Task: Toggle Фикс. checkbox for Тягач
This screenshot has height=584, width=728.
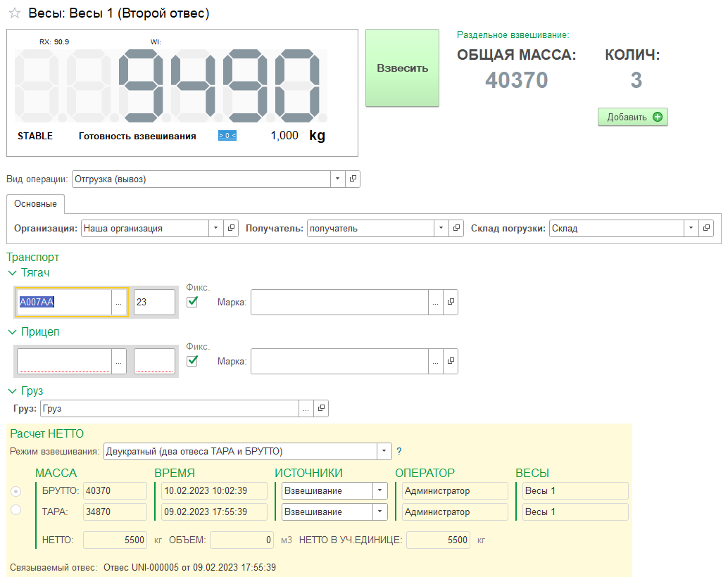Action: [x=192, y=302]
